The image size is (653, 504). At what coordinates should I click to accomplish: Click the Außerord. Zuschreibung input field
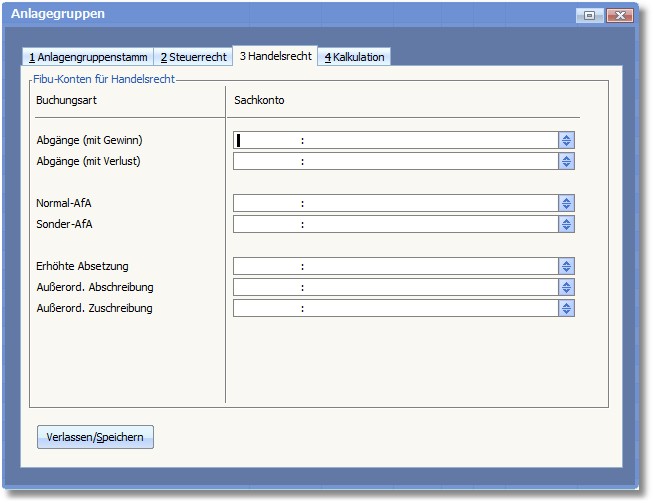click(395, 308)
